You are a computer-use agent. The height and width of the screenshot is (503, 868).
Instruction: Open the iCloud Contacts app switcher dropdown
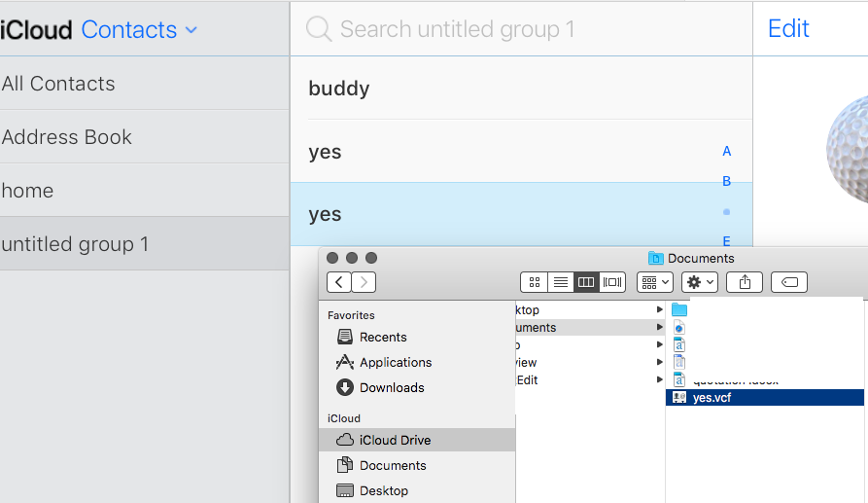(x=139, y=30)
